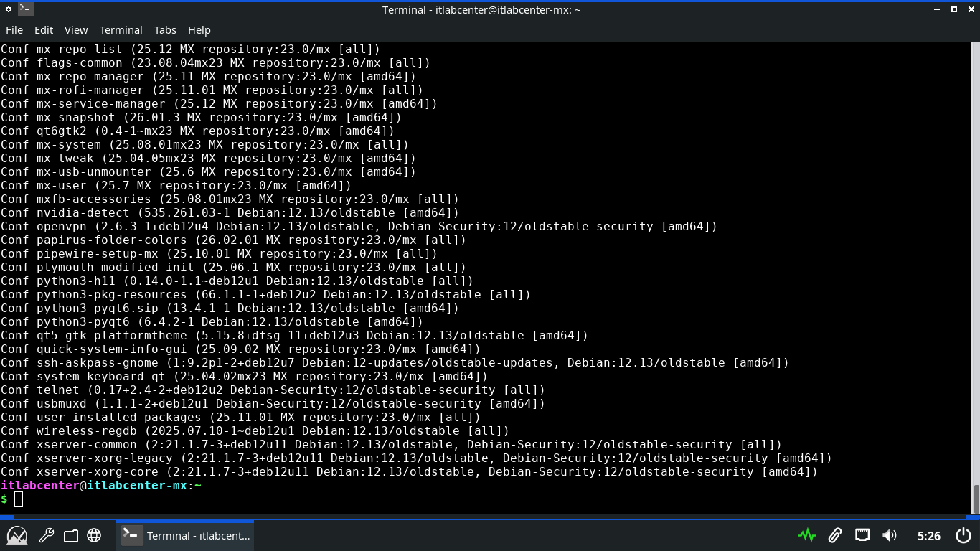Image resolution: width=980 pixels, height=551 pixels.
Task: Click the power button in the panel
Action: (963, 535)
